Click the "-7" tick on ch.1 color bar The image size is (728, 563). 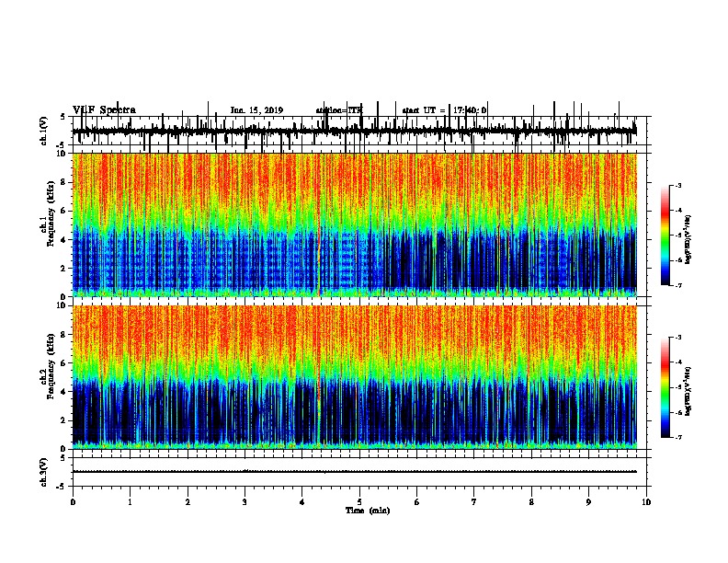(678, 285)
